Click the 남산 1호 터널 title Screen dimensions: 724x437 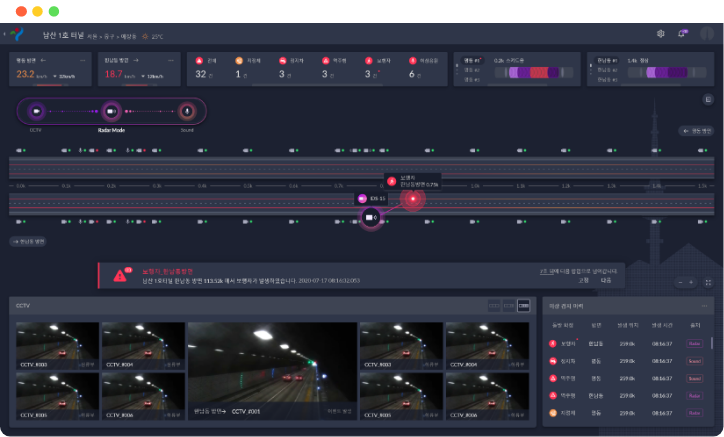point(63,35)
